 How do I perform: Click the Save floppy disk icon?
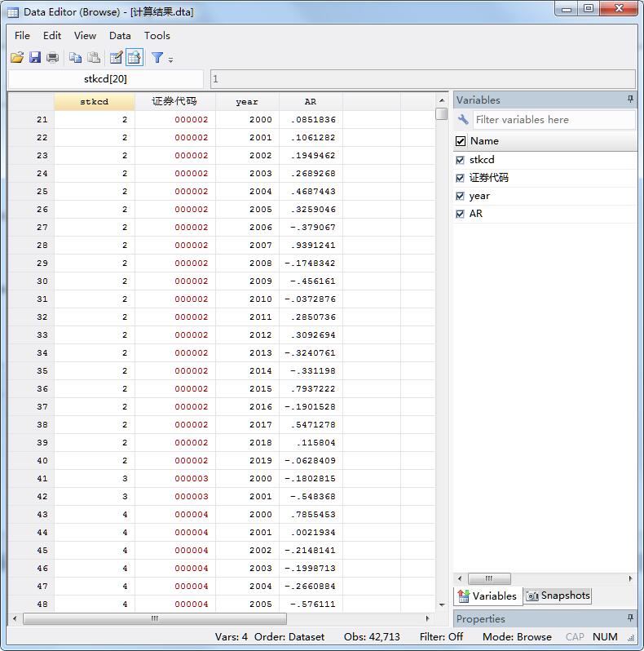[35, 58]
